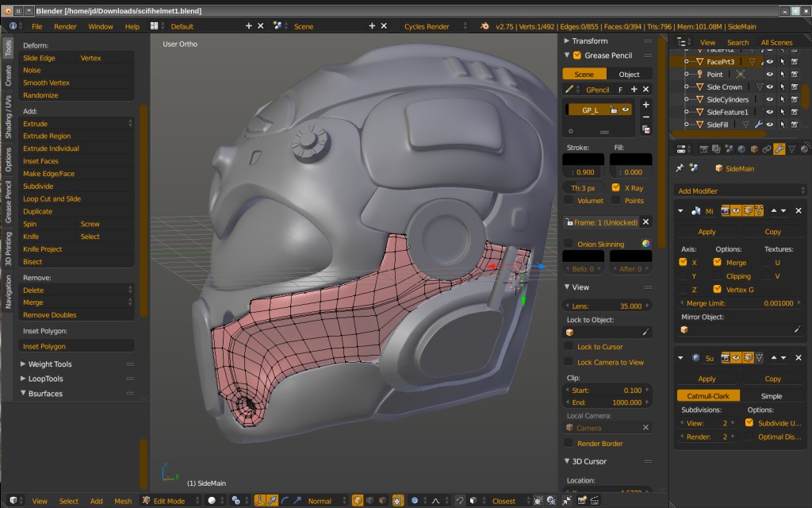The width and height of the screenshot is (812, 508).
Task: Open the Render properties camera icon
Action: pos(703,151)
